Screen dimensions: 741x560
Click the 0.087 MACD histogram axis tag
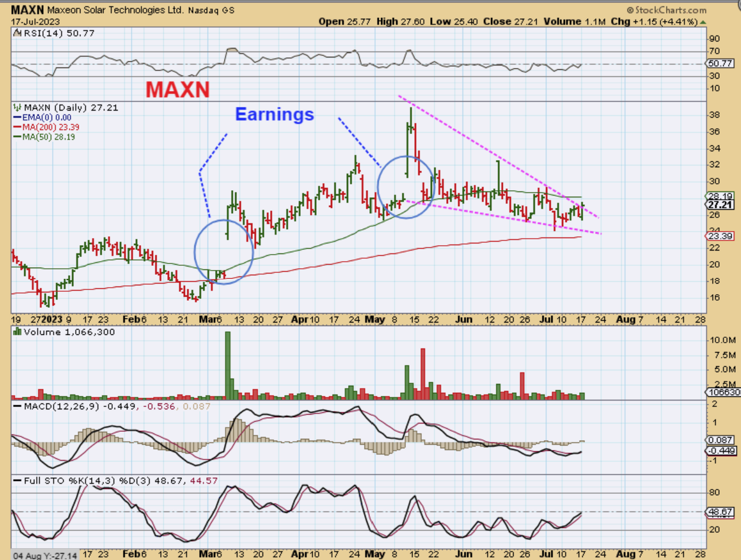[720, 440]
